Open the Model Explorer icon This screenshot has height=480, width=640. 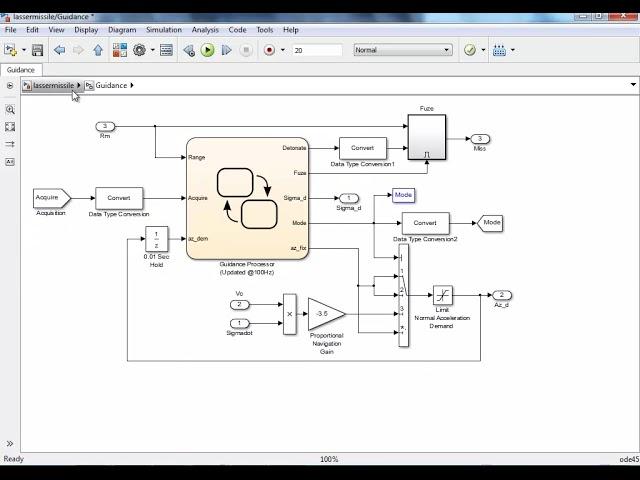(166, 50)
